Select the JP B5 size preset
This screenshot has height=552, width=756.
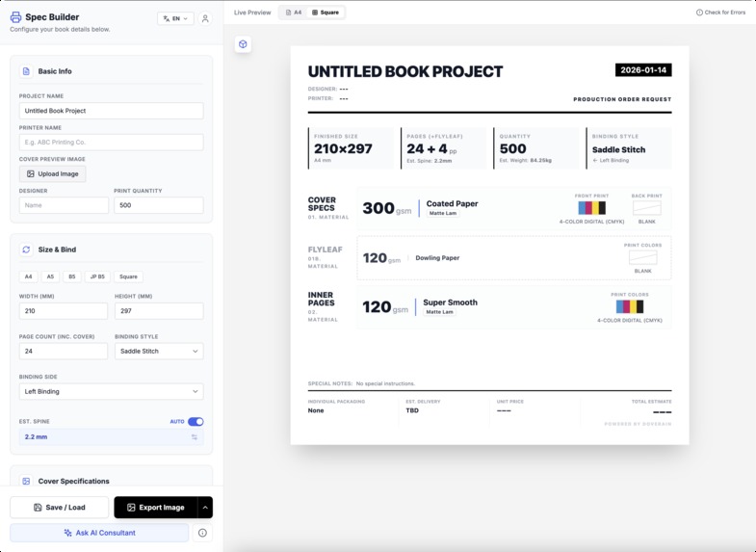pos(97,276)
